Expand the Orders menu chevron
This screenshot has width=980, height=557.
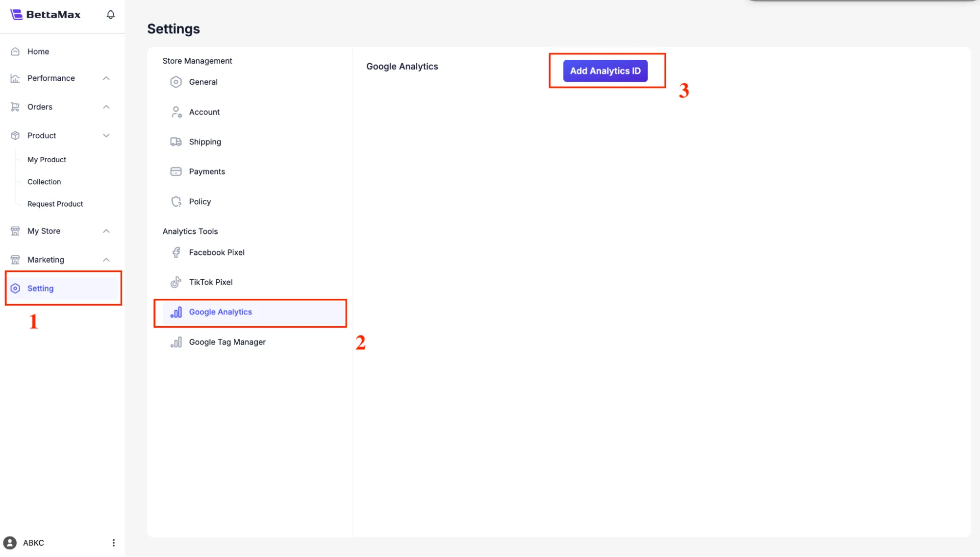click(106, 107)
